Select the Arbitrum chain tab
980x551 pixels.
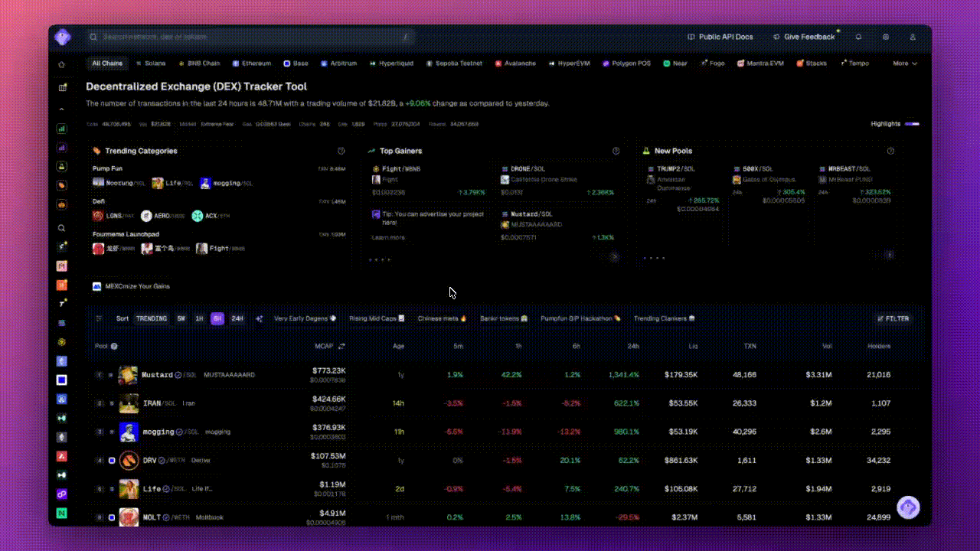pos(339,64)
